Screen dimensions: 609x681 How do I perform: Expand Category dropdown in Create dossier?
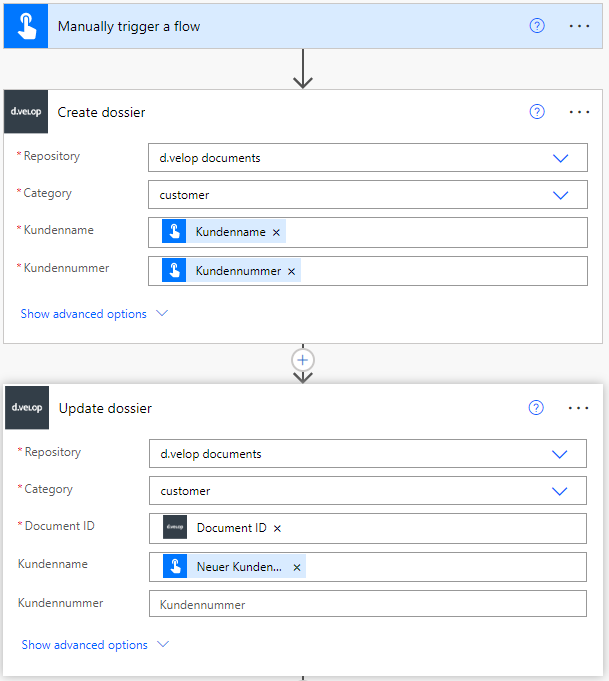[560, 195]
